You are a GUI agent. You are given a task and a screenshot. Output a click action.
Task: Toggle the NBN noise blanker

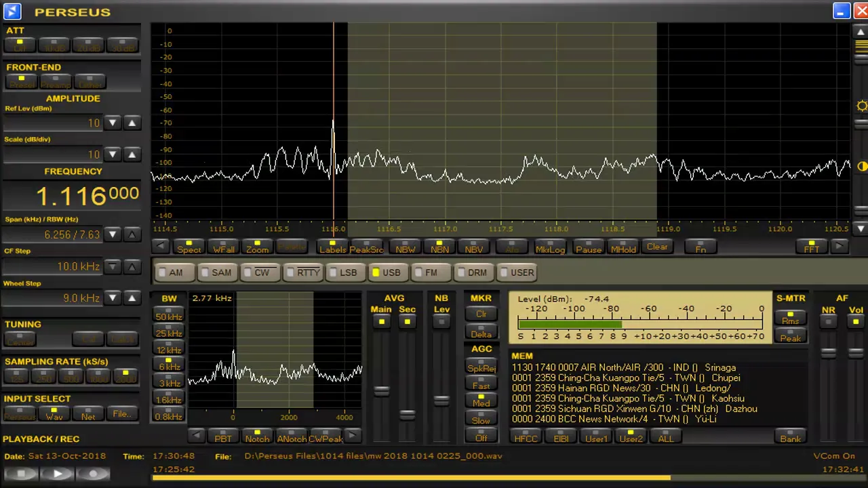point(439,247)
